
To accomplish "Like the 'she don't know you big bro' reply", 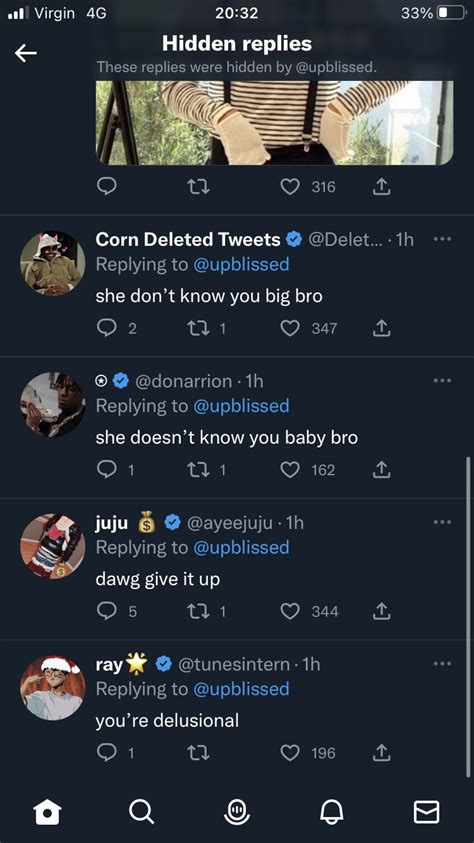I will 290,328.
